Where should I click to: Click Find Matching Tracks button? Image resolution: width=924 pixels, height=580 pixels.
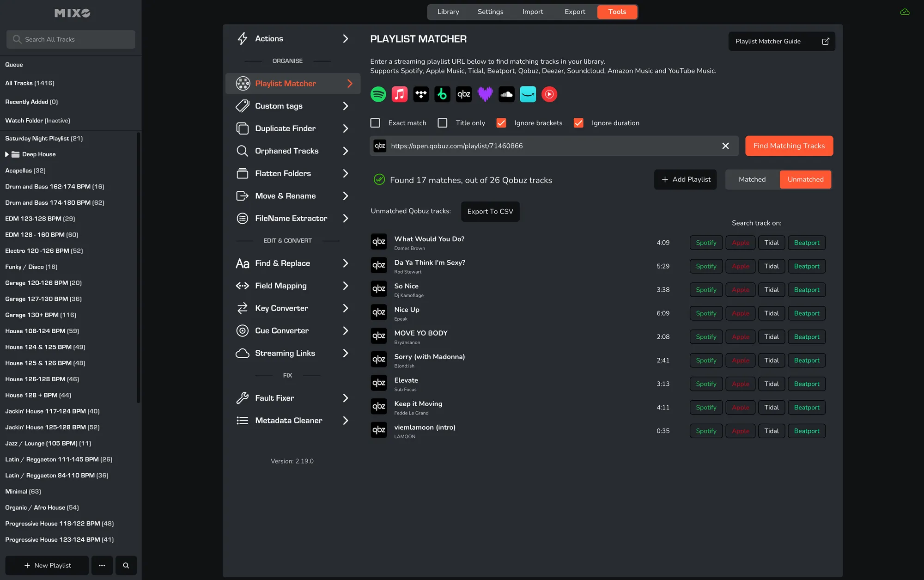pos(789,146)
